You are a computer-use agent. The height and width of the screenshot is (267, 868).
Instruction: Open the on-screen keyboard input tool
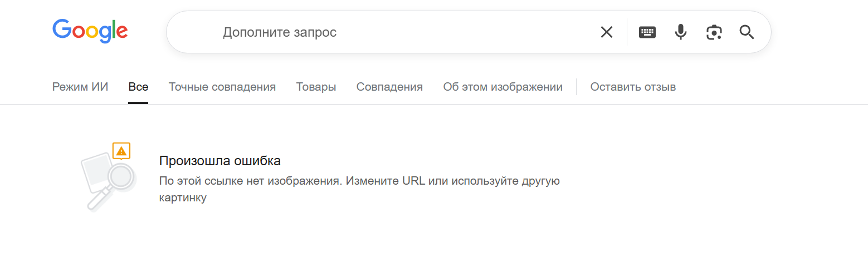pyautogui.click(x=647, y=32)
